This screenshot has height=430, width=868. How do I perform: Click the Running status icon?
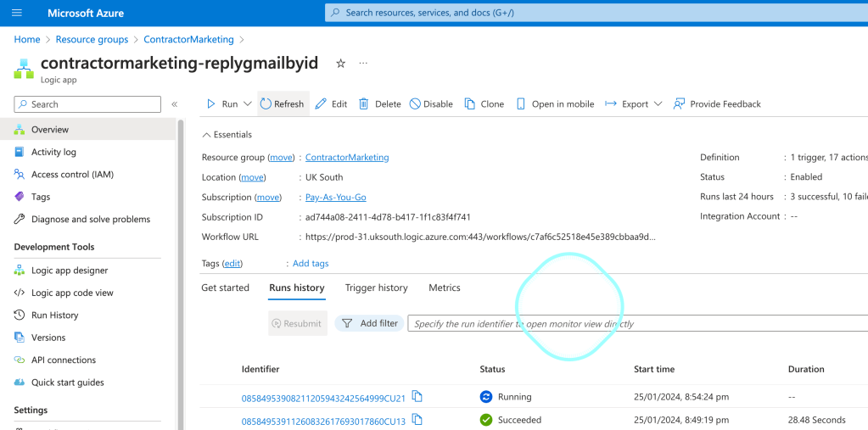486,397
